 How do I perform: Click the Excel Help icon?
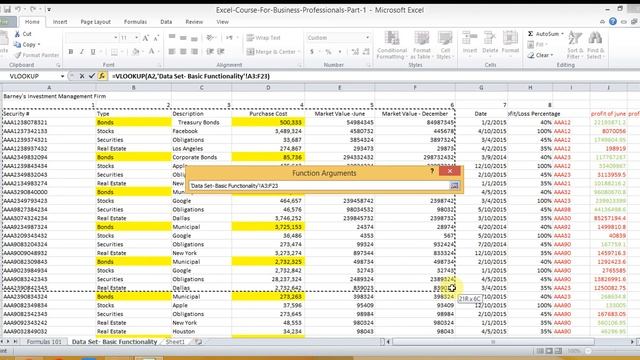pos(613,22)
